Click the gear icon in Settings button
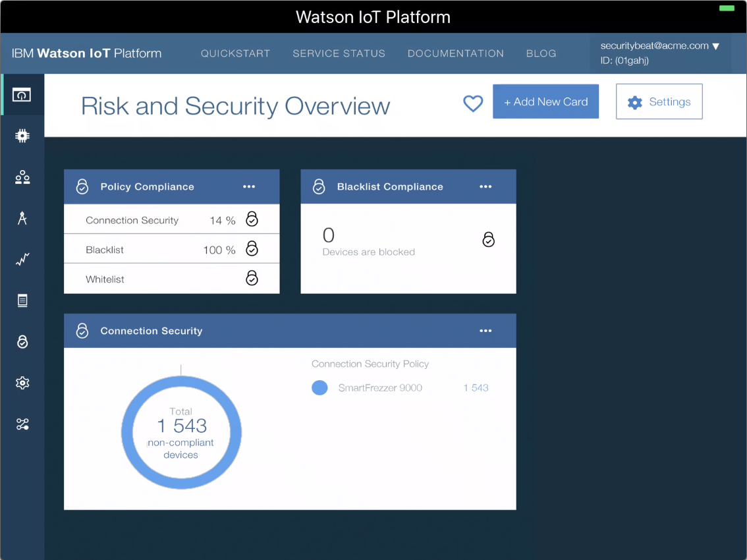This screenshot has width=747, height=560. point(634,103)
